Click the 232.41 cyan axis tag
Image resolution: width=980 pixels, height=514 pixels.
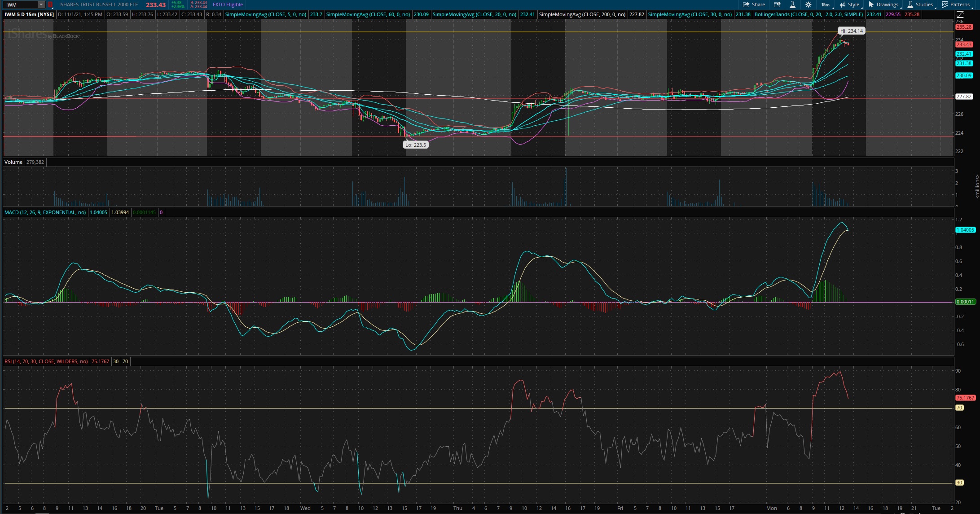(x=964, y=54)
